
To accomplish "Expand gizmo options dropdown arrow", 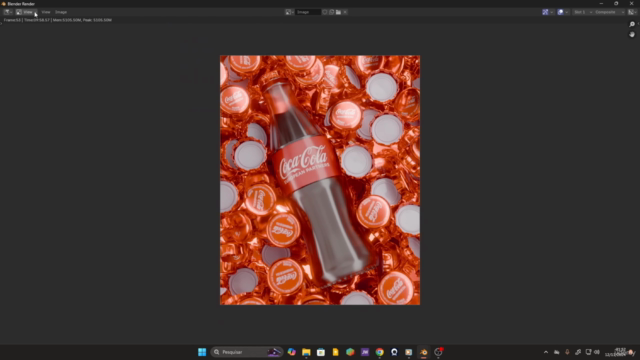I will click(x=552, y=12).
